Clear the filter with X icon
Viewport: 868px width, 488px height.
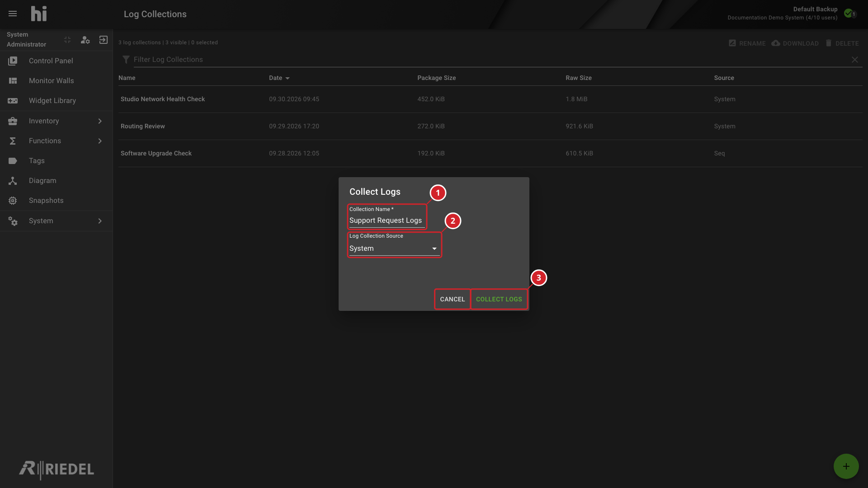tap(855, 60)
